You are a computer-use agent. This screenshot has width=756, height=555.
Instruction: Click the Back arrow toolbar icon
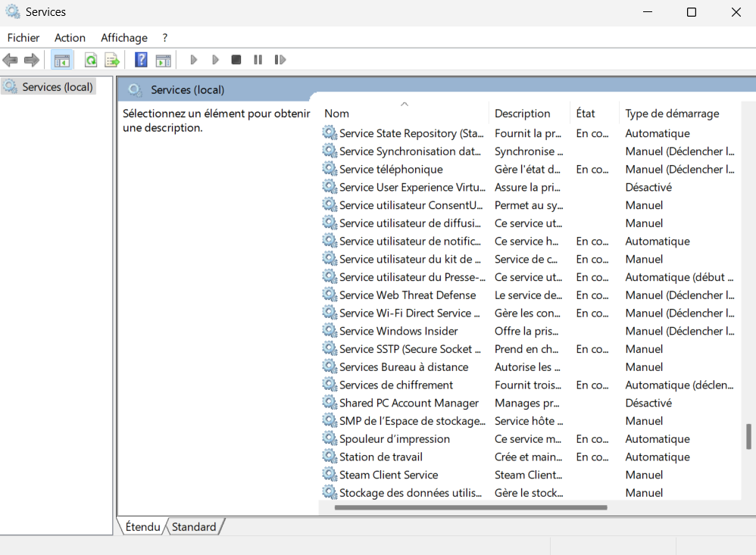click(10, 61)
